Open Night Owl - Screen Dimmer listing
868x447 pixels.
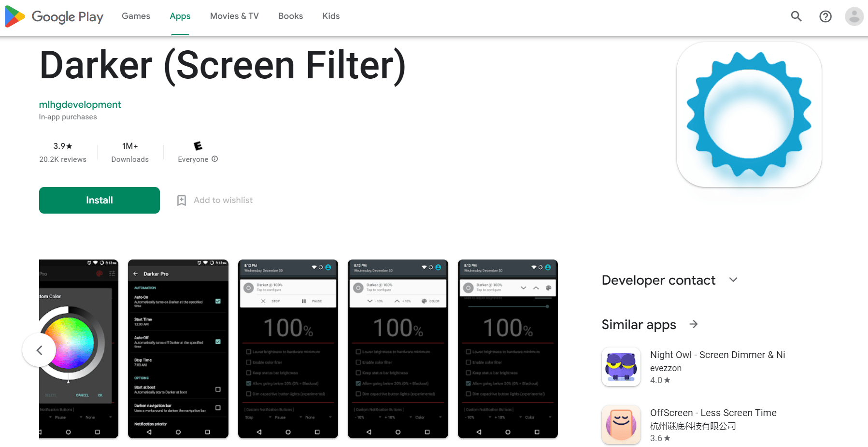tap(718, 355)
